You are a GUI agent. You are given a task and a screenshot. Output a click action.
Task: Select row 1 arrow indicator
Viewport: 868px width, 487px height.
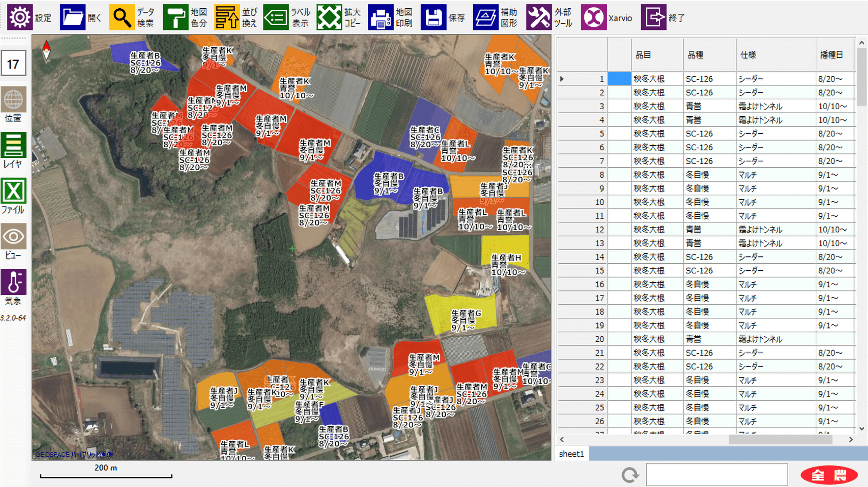coord(562,79)
